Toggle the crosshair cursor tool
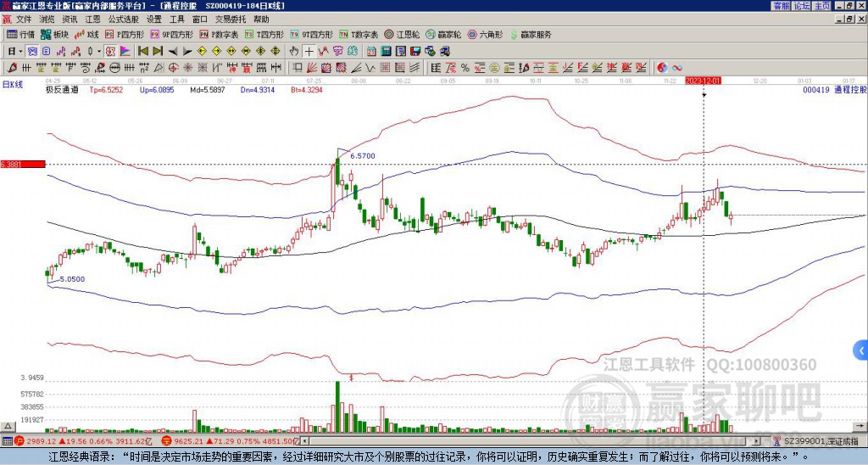The height and width of the screenshot is (465, 868). point(309,52)
